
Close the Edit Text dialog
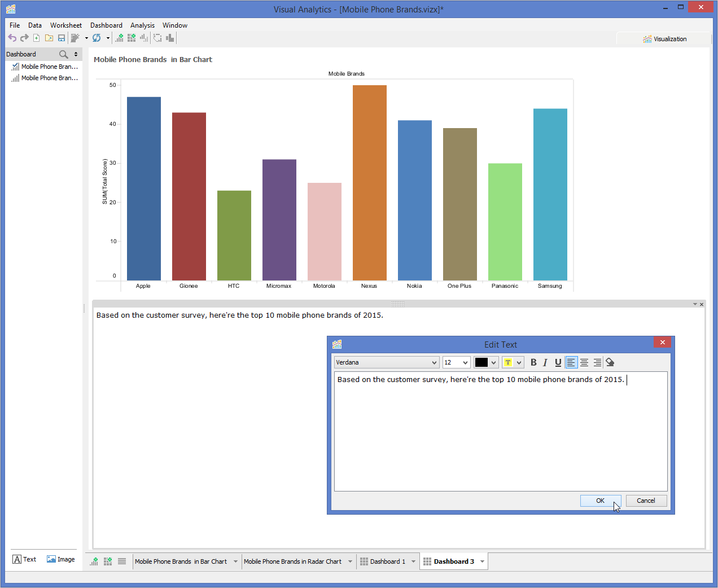(663, 342)
